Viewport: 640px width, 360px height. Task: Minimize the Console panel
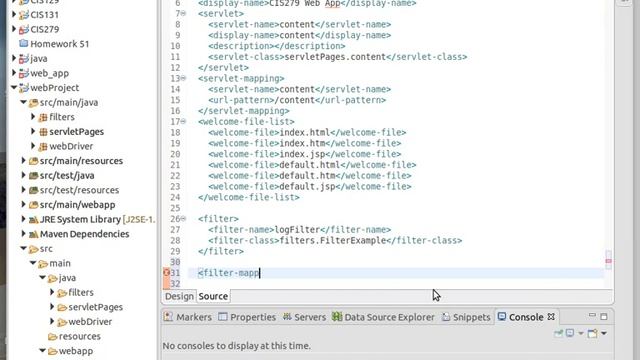pos(592,316)
